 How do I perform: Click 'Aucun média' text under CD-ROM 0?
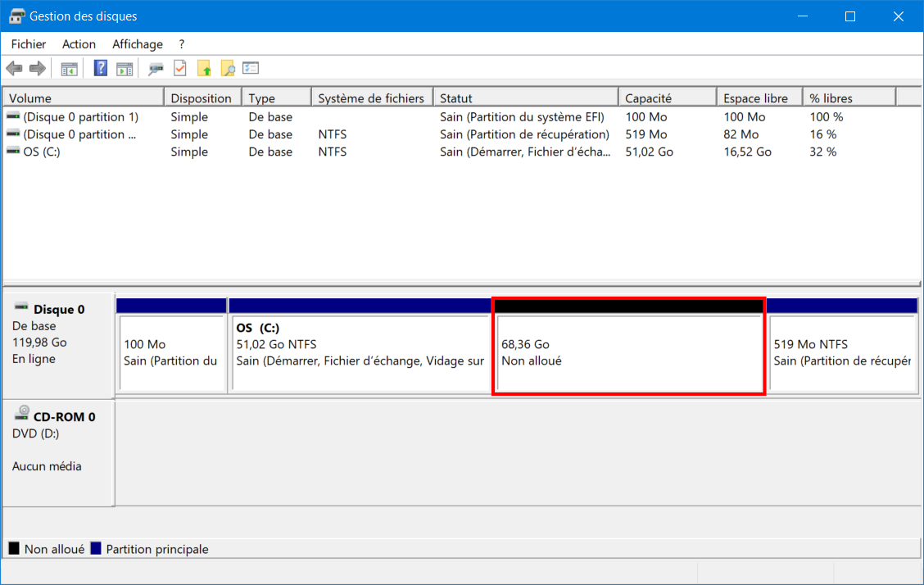pyautogui.click(x=47, y=466)
